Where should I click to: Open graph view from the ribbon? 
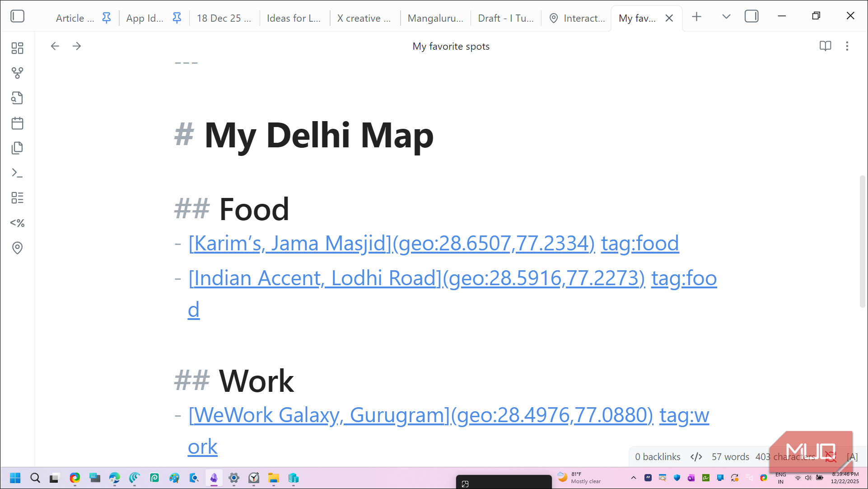pyautogui.click(x=17, y=73)
